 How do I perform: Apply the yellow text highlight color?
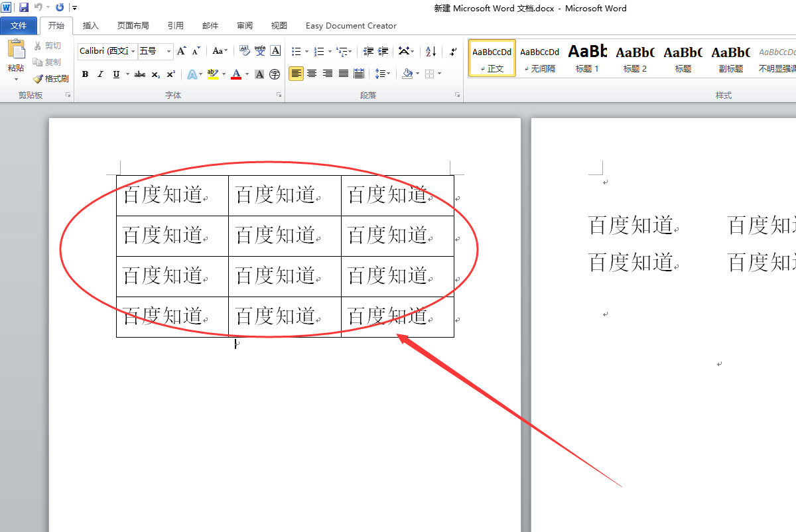pos(212,74)
